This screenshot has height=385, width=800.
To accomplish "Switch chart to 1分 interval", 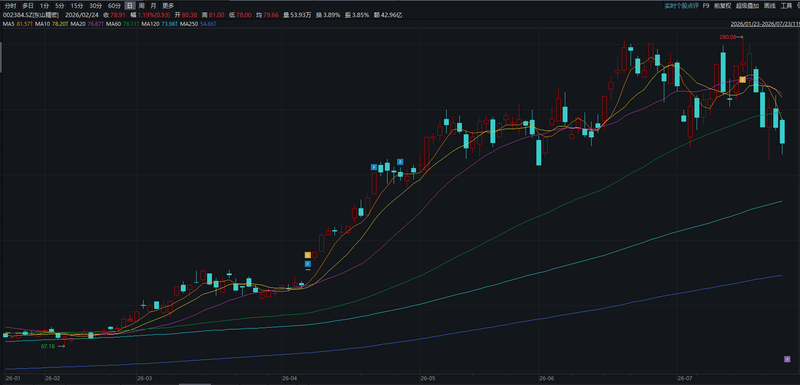I will point(44,6).
